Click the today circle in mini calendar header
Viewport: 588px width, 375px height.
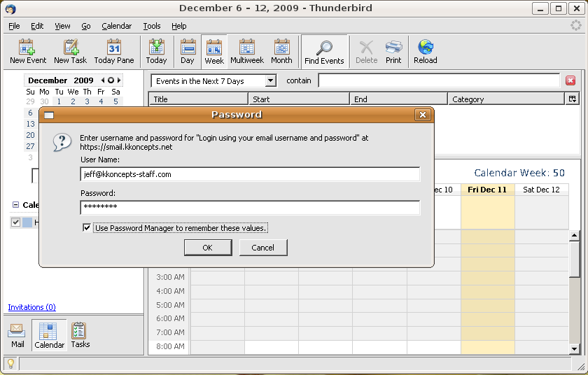pos(111,80)
